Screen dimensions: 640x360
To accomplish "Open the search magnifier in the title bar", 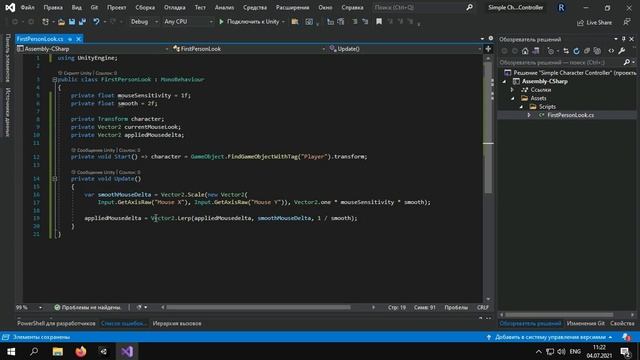I will (x=470, y=7).
